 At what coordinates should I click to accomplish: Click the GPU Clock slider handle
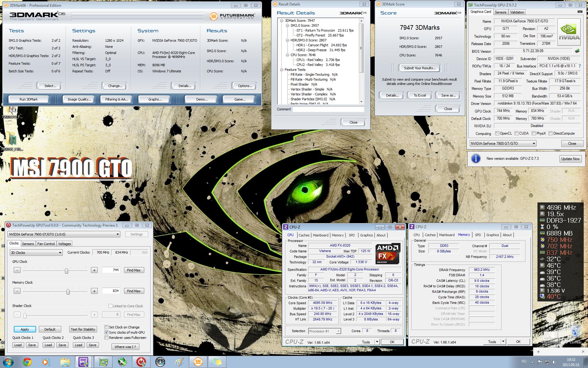coord(66,270)
